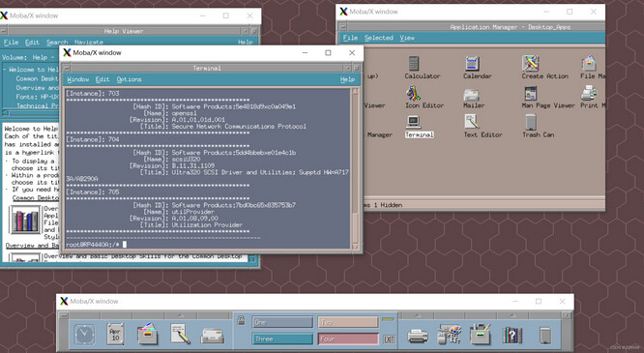This screenshot has height=353, width=644.
Task: Select the Text Editor icon
Action: click(472, 122)
